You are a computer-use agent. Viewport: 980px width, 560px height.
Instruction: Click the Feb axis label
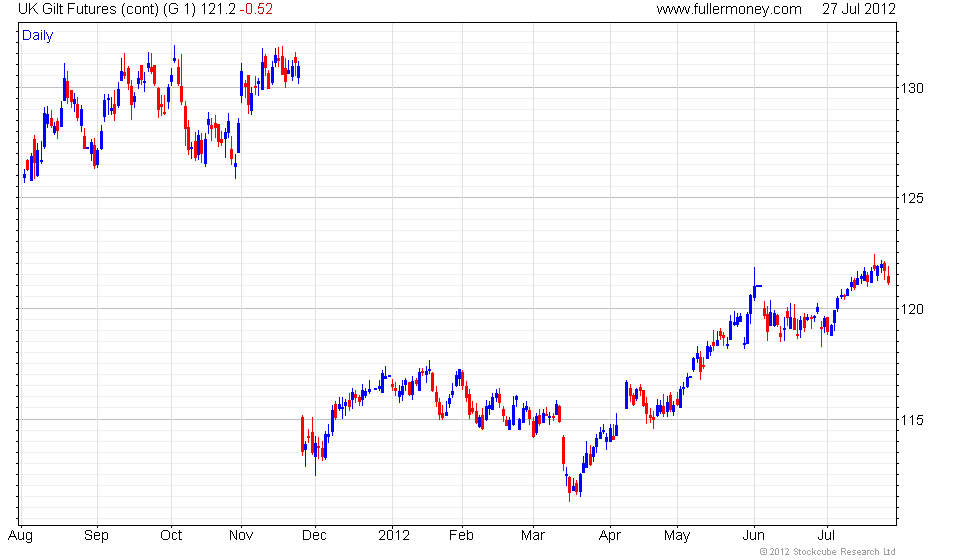[x=461, y=536]
